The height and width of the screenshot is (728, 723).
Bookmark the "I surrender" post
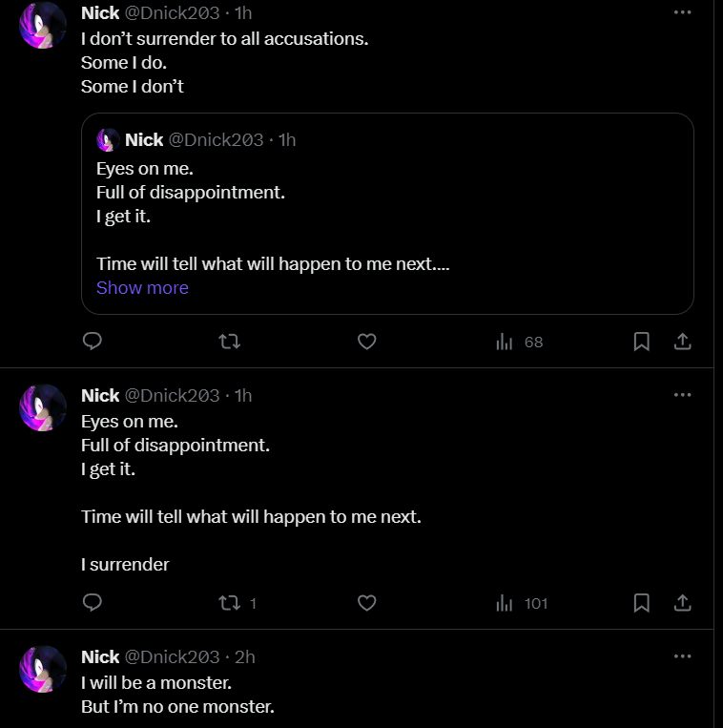(642, 603)
